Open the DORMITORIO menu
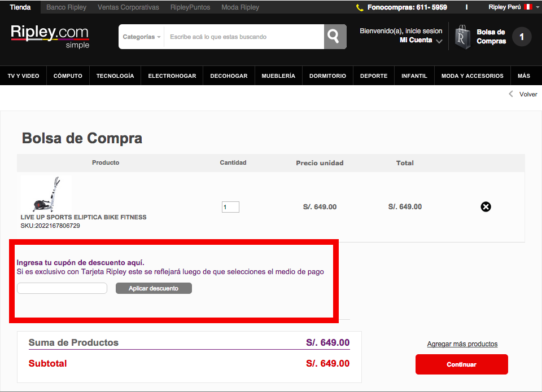Viewport: 542px width, 392px height. tap(327, 76)
